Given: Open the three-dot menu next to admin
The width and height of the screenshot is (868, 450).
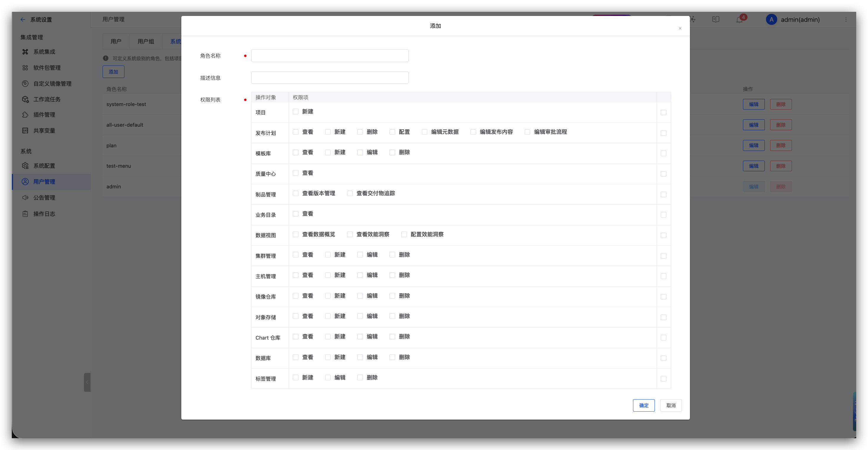Looking at the screenshot, I should coord(846,19).
